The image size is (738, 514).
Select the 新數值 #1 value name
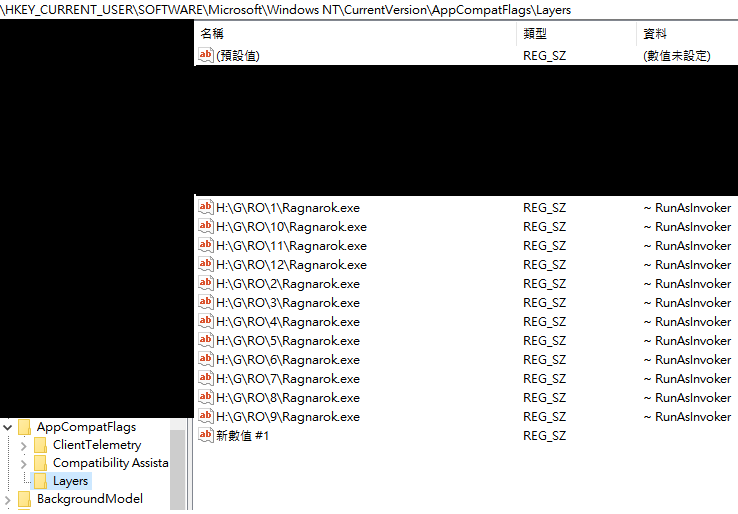[x=242, y=435]
